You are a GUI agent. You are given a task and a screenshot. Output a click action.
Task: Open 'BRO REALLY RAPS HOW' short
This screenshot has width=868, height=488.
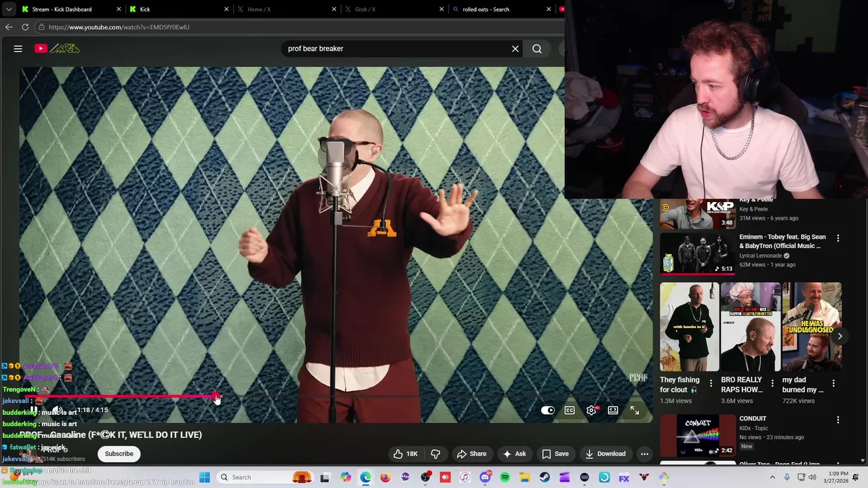(750, 327)
